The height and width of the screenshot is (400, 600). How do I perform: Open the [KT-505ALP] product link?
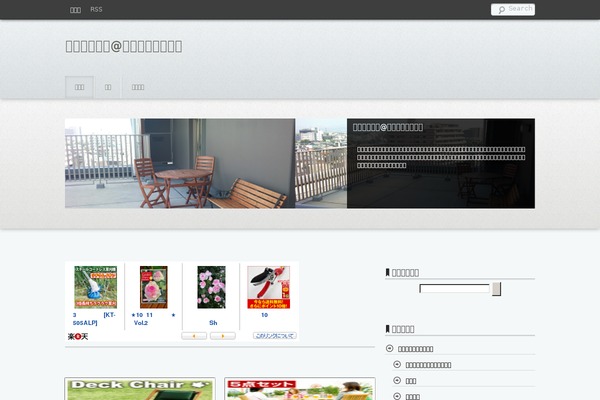coord(94,319)
